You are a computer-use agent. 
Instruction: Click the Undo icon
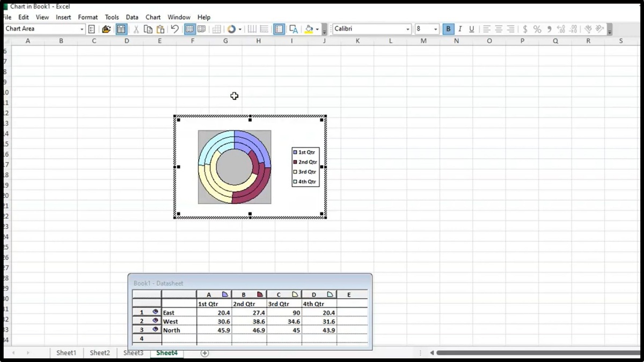coord(174,29)
